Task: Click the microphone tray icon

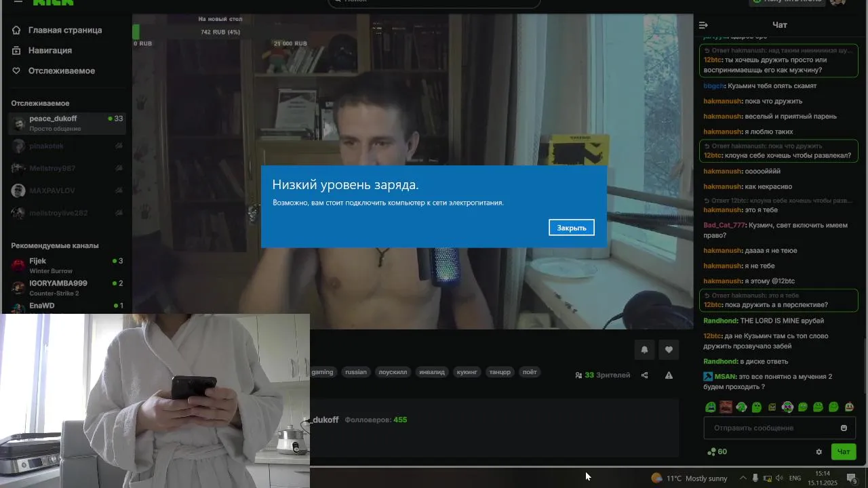Action: 755,479
